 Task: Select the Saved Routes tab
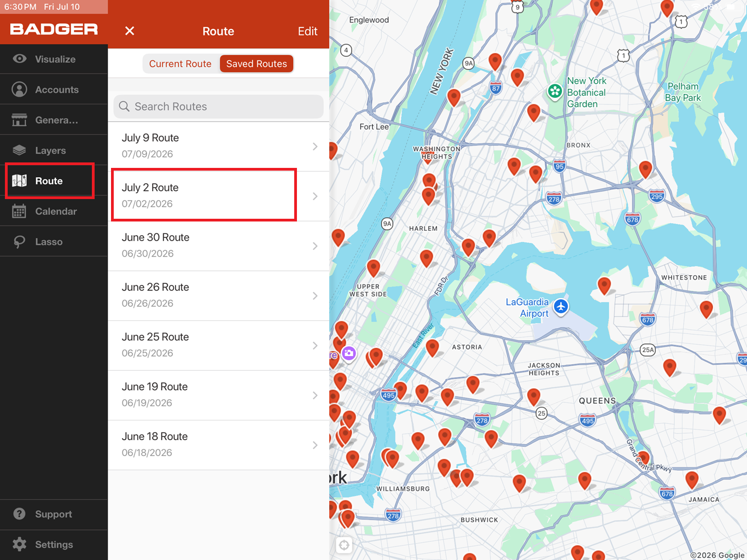256,64
